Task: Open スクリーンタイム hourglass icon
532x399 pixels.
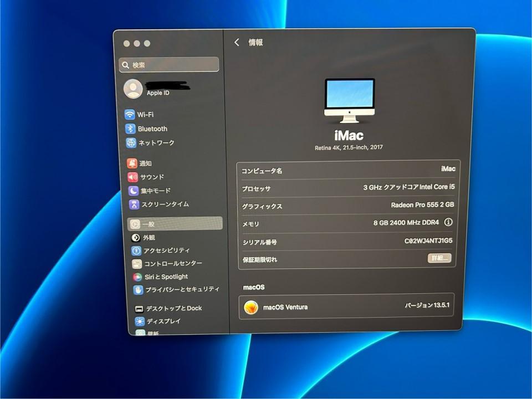Action: (x=134, y=204)
